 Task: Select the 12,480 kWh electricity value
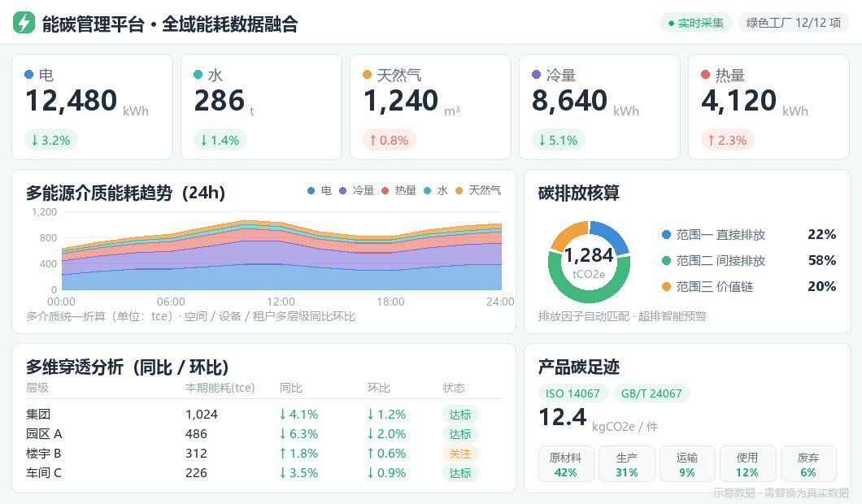87,102
